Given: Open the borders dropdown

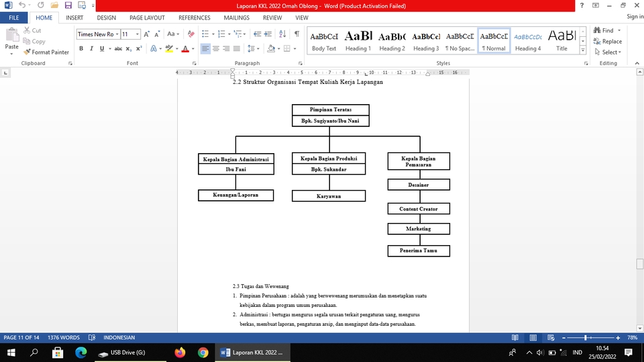Looking at the screenshot, I should pos(295,48).
